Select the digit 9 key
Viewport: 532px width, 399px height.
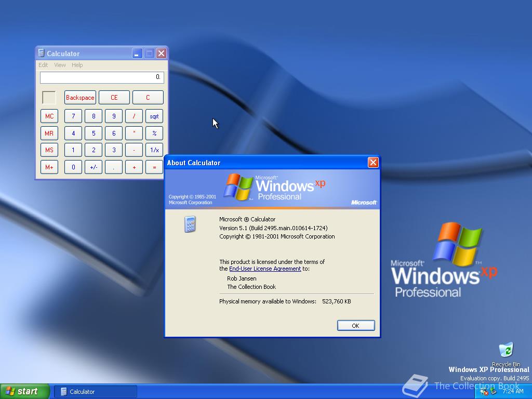pos(114,116)
